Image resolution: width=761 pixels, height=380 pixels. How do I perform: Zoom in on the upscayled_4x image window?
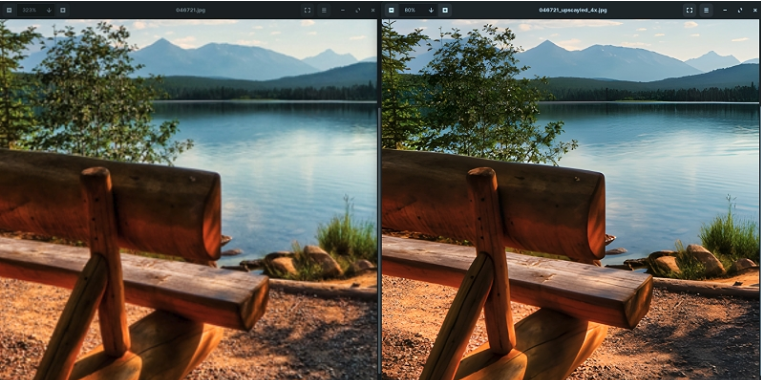pyautogui.click(x=445, y=10)
